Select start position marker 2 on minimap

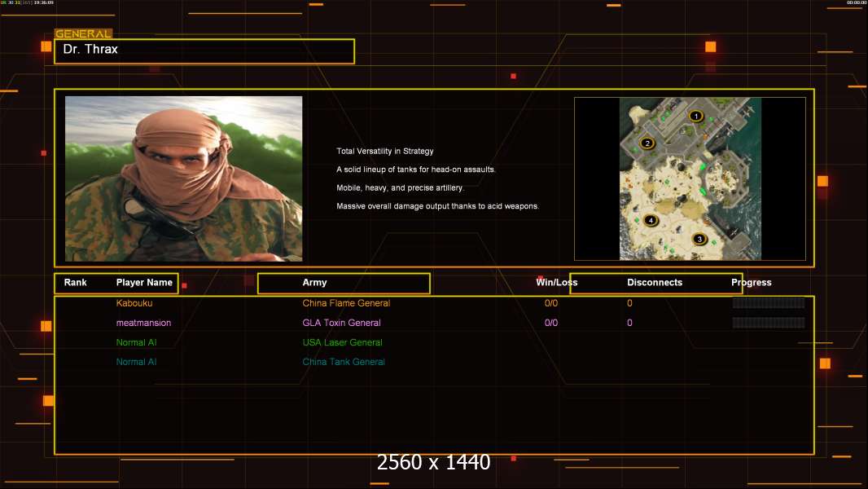[x=647, y=143]
